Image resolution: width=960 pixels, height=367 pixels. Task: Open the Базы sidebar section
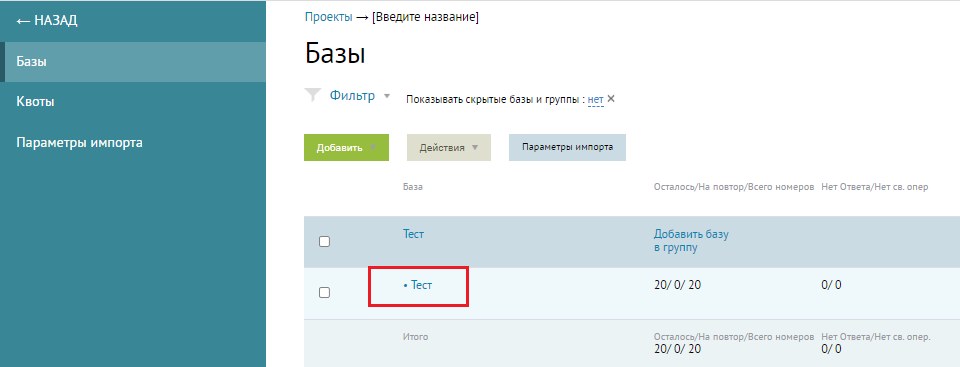133,62
